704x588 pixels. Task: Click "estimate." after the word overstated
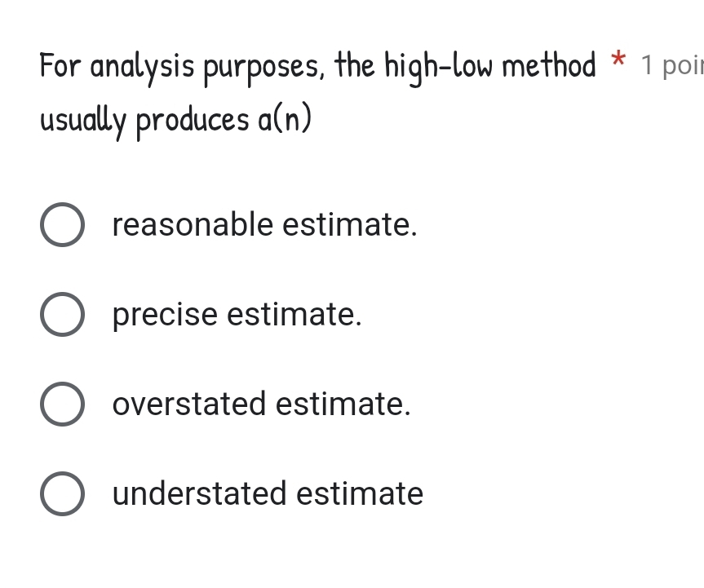343,405
